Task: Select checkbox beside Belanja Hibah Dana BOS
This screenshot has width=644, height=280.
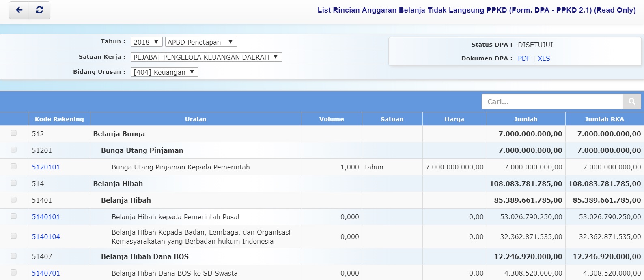Action: [13, 256]
